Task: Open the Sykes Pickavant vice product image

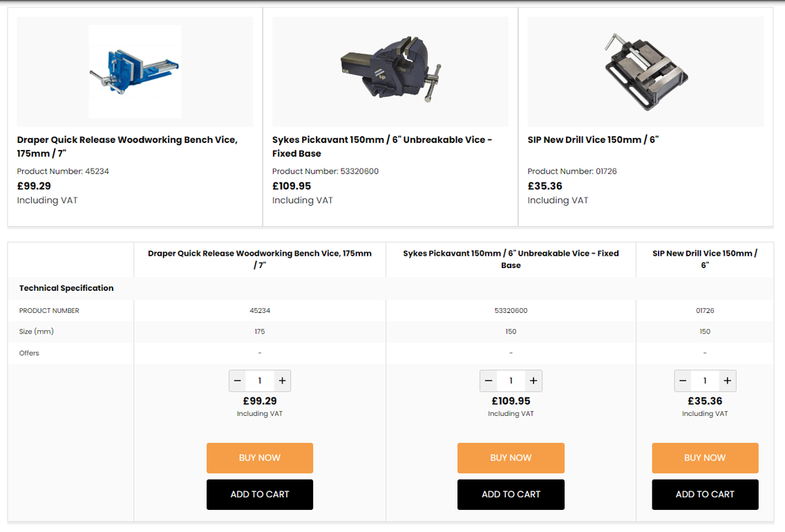Action: (390, 69)
